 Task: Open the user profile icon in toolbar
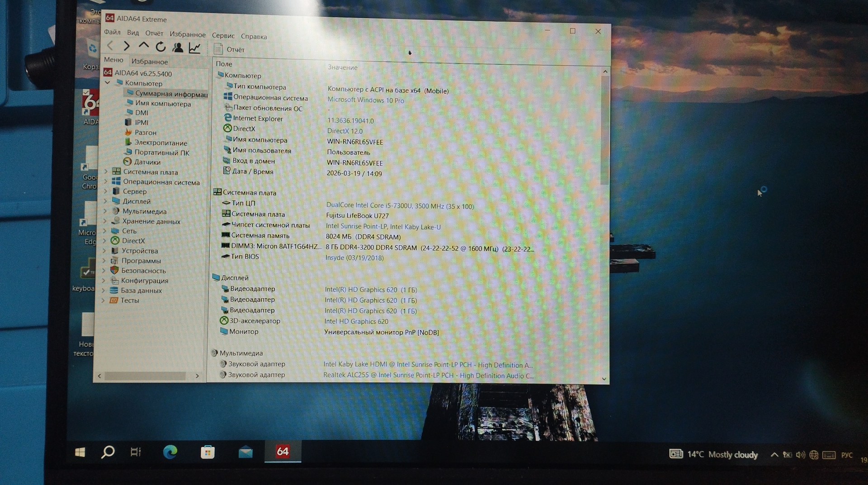[178, 47]
